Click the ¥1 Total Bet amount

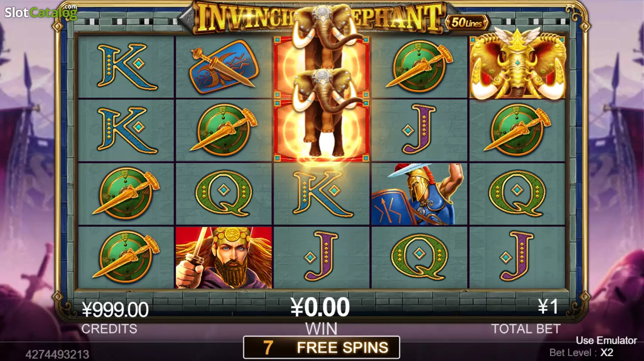coord(548,307)
